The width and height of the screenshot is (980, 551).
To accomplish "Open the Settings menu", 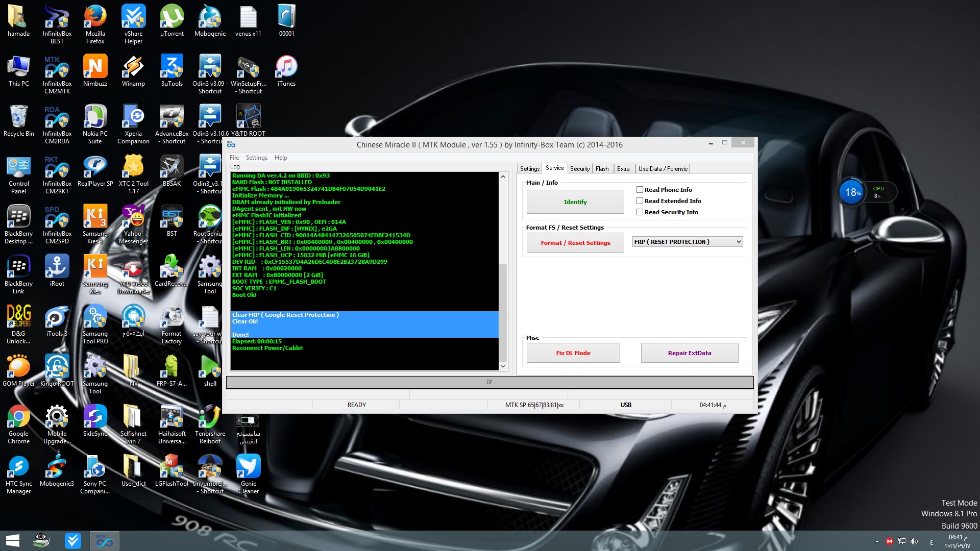I will click(x=256, y=158).
